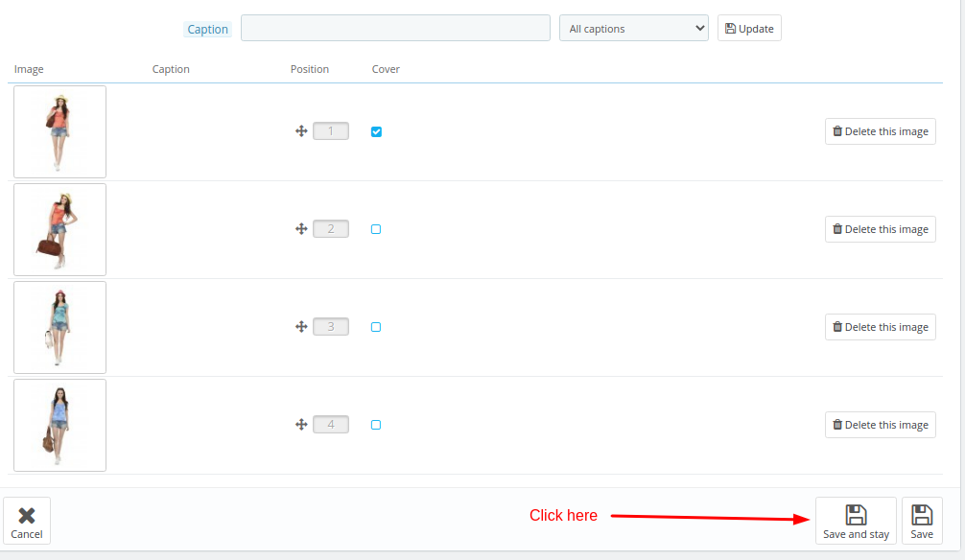This screenshot has width=965, height=560.
Task: Click the Update button next to captions
Action: click(x=749, y=29)
